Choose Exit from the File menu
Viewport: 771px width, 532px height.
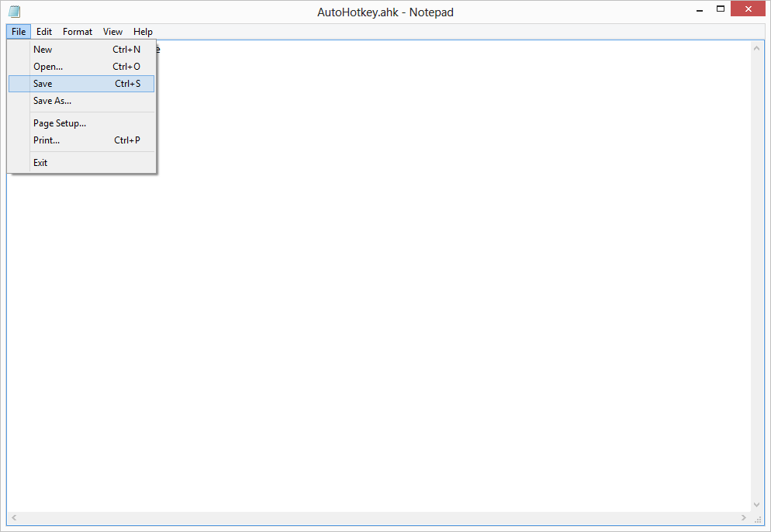coord(81,163)
